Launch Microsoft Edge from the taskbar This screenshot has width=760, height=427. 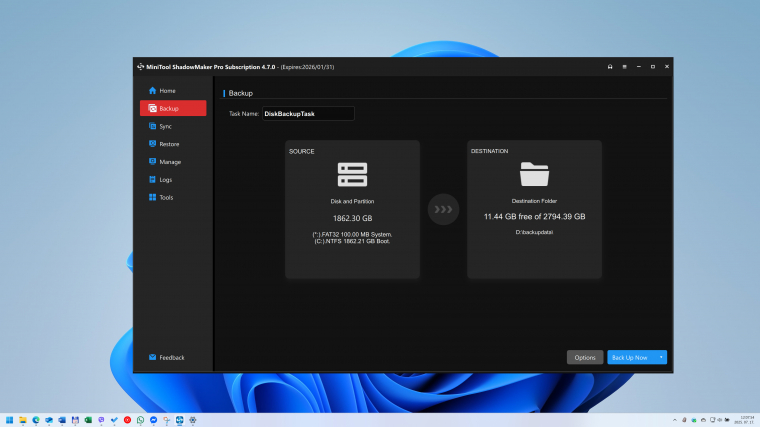click(36, 420)
